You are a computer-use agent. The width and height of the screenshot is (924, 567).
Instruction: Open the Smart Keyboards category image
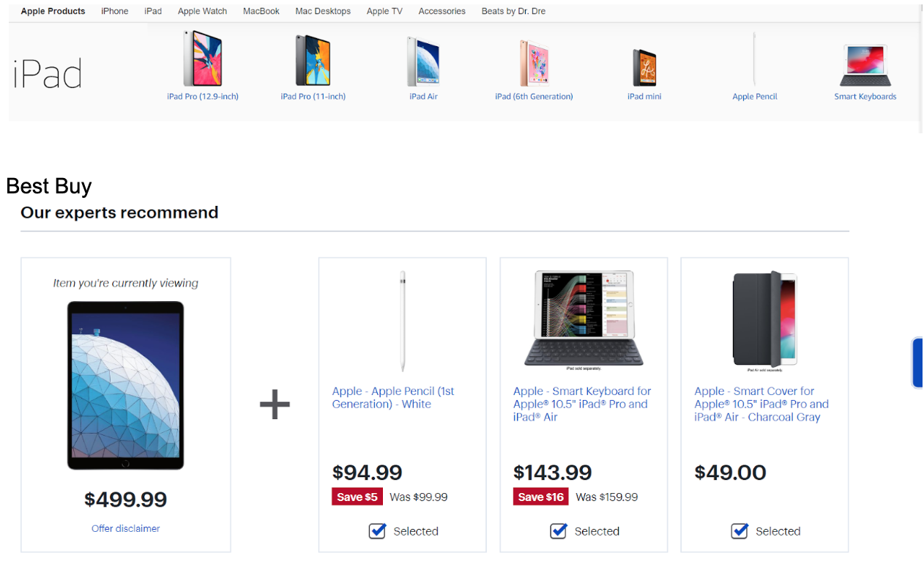pyautogui.click(x=865, y=66)
